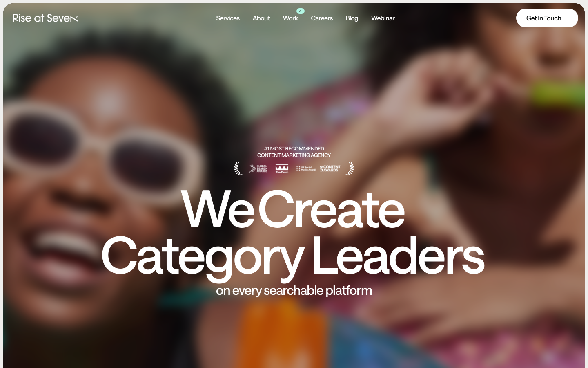Click the 'on every searchable platform' tagline
Screen dimensions: 588x368
pyautogui.click(x=294, y=291)
